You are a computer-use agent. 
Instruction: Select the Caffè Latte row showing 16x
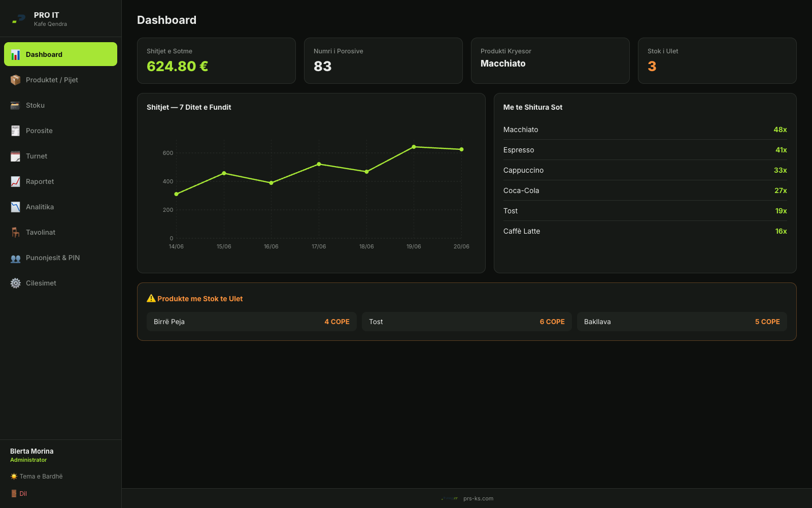point(645,231)
